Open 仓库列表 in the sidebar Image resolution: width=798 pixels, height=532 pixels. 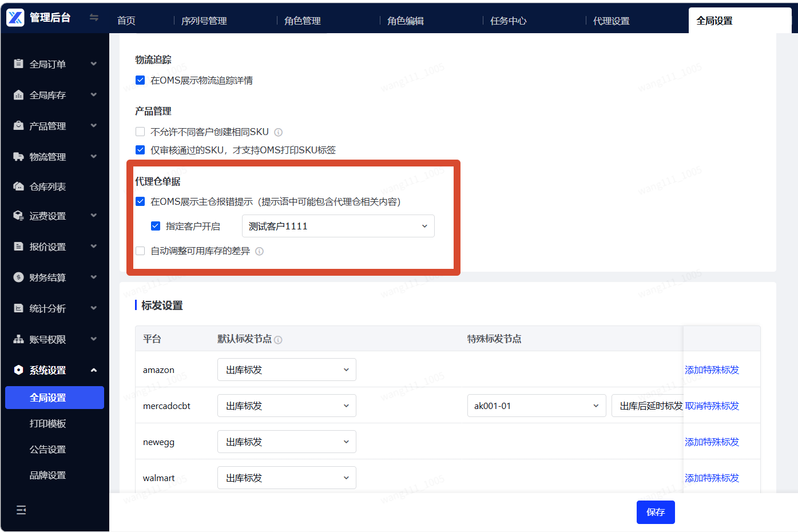tap(47, 186)
